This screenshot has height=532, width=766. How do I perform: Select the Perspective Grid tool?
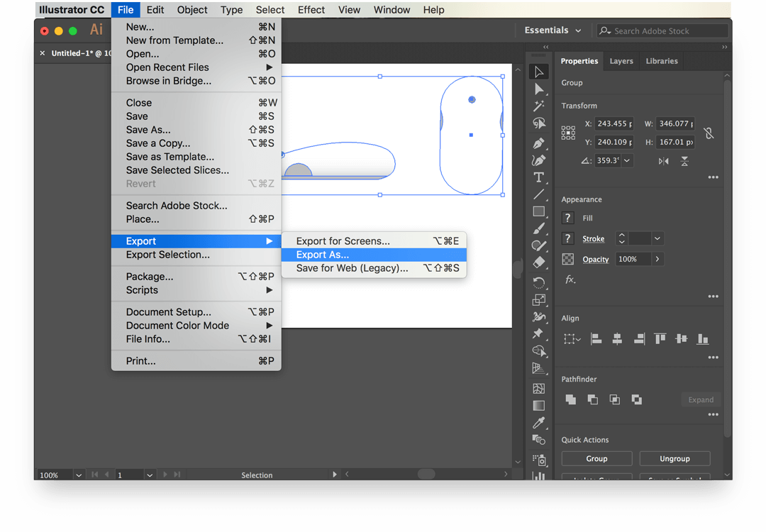pyautogui.click(x=539, y=368)
